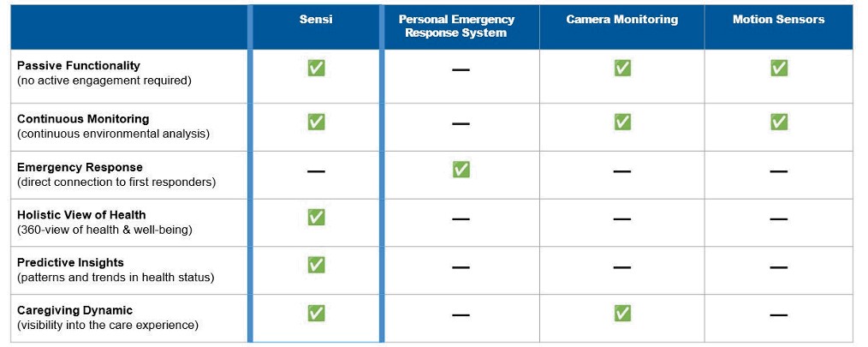Click Camera Monitoring's Continuous Monitoring checkmark

click(622, 122)
